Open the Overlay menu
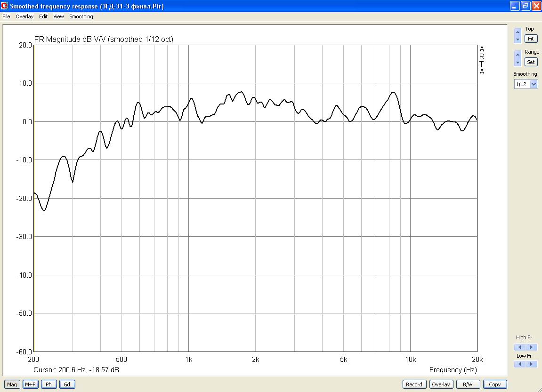Viewport: 542px width, 392px height. (x=24, y=16)
